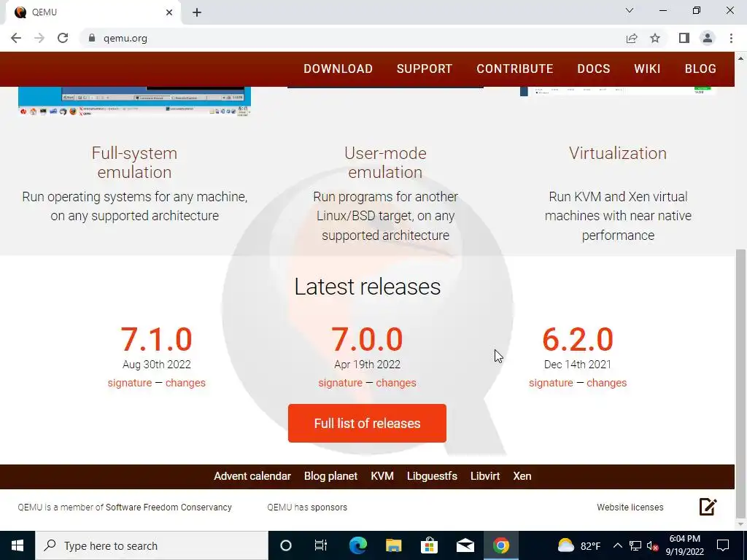Screen dimensions: 747x560
Task: Open signature link for 7.0.0
Action: [340, 383]
